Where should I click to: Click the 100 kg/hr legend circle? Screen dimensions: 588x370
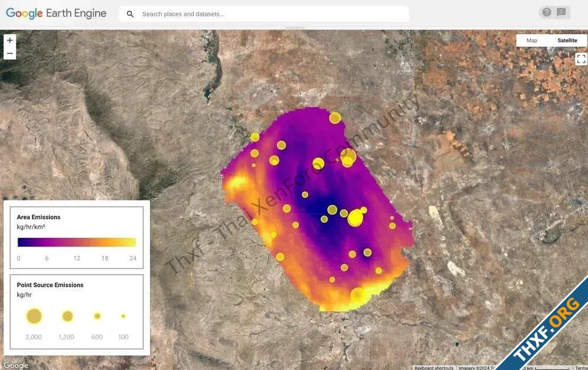pos(123,316)
